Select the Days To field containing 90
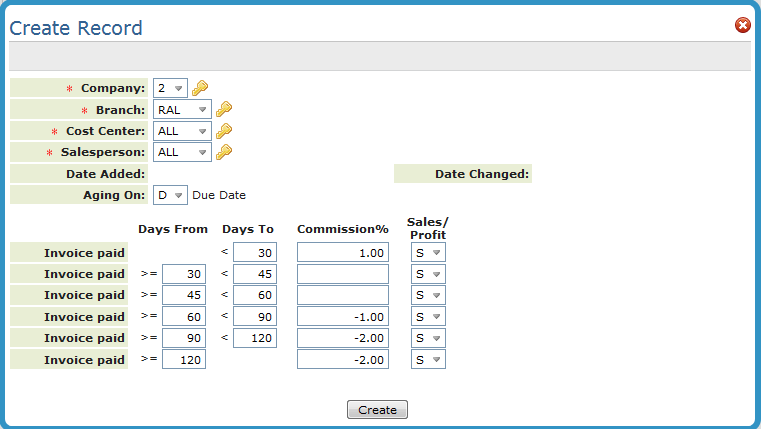Image resolution: width=761 pixels, height=429 pixels. 255,317
